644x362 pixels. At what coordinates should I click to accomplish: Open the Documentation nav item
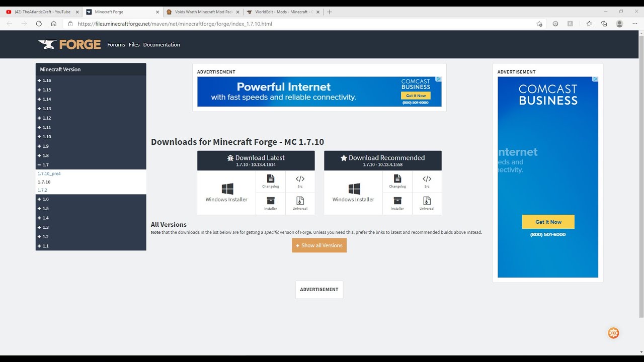tap(162, 45)
